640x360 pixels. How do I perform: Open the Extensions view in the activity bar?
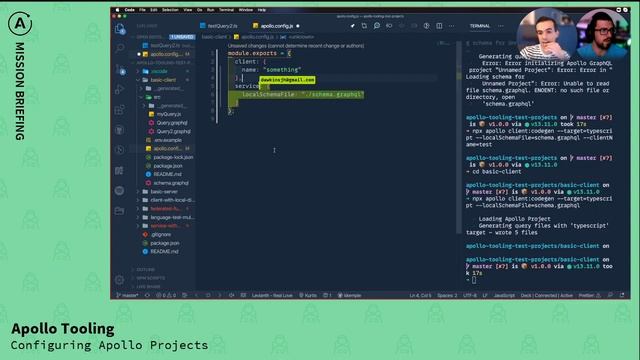point(120,110)
